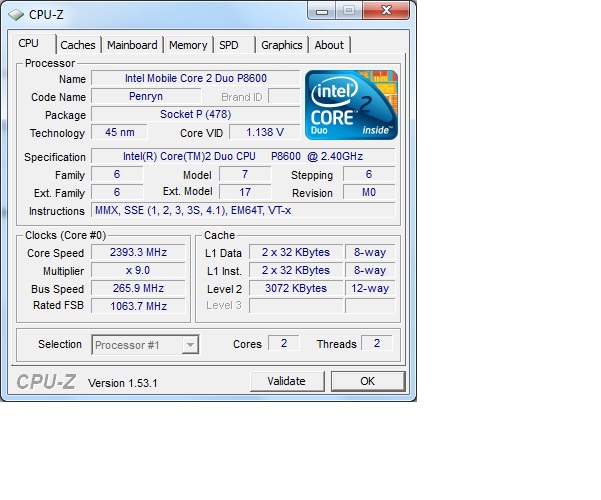This screenshot has width=601, height=500.
Task: Click the Specification field with P8600 @ 2.40GHz
Action: pos(243,156)
